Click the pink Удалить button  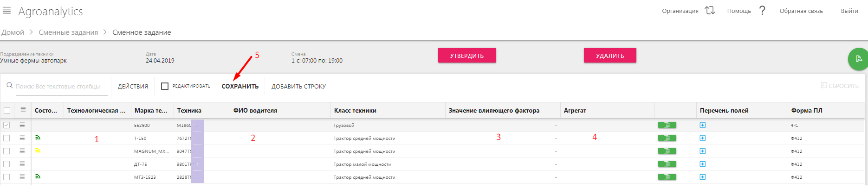click(x=610, y=56)
